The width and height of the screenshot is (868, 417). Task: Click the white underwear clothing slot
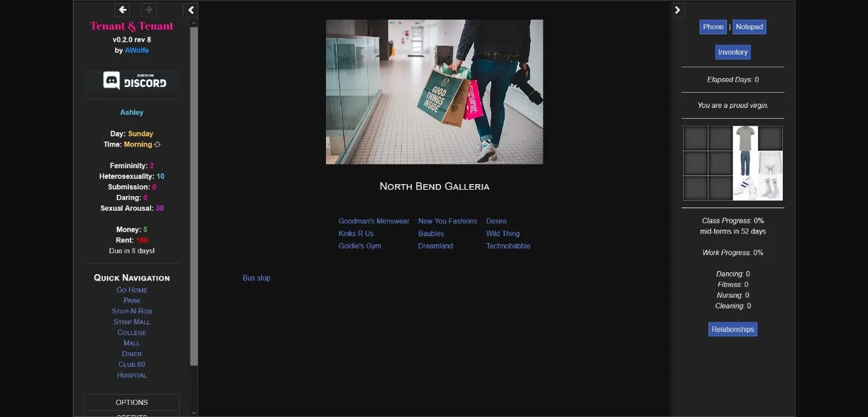point(770,163)
